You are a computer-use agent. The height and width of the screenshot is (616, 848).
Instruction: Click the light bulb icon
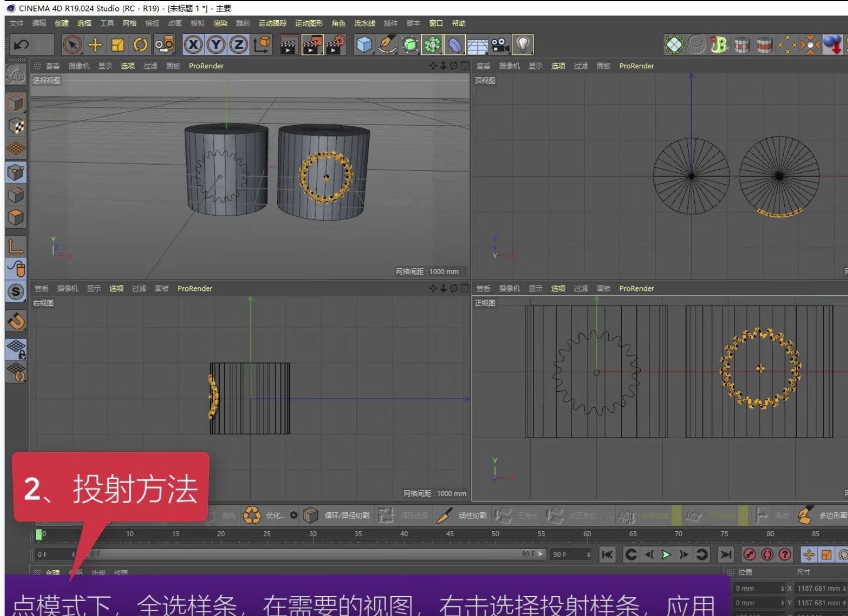point(523,45)
